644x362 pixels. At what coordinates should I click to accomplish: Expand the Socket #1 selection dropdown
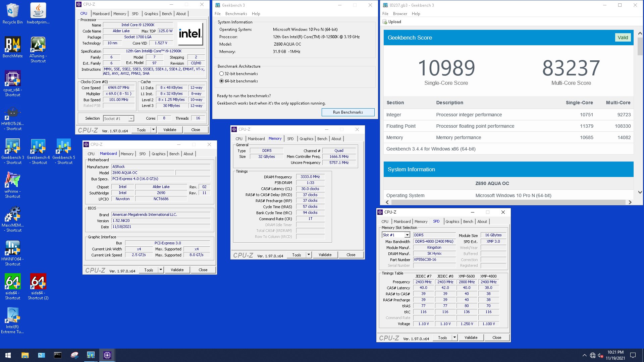coord(131,119)
